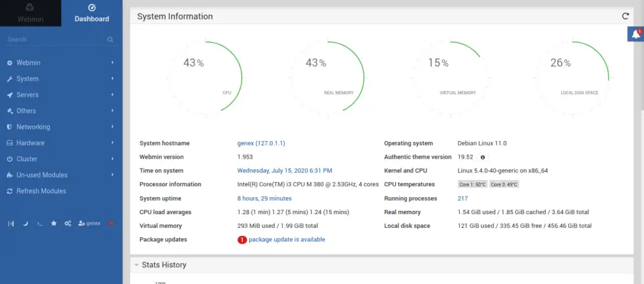Open the command shell terminal icon
This screenshot has width=644, height=284.
coord(40,223)
